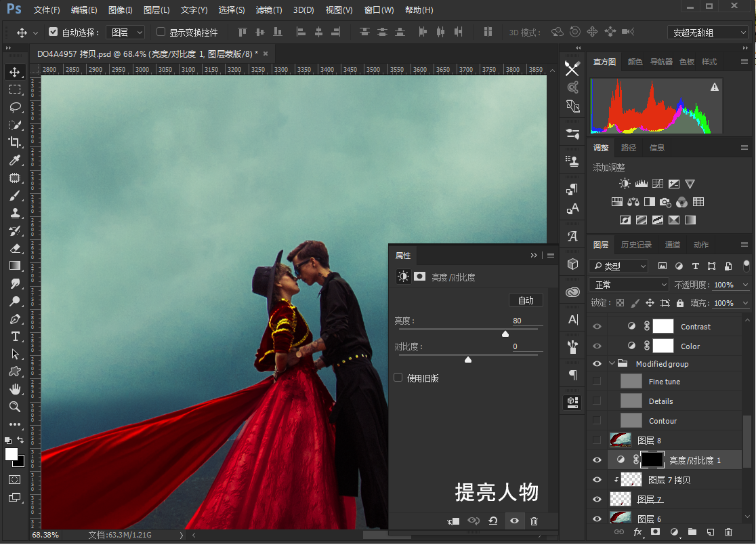Swap foreground and background colors

[20, 440]
